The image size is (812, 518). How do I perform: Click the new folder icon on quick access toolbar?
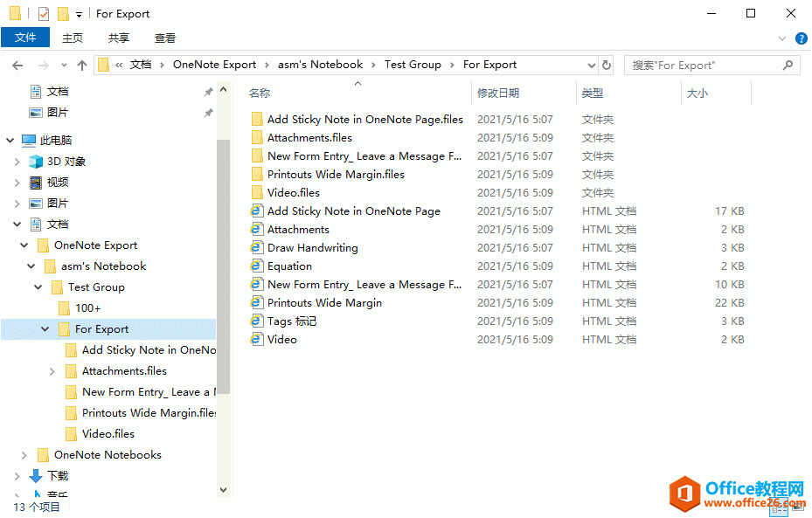61,13
